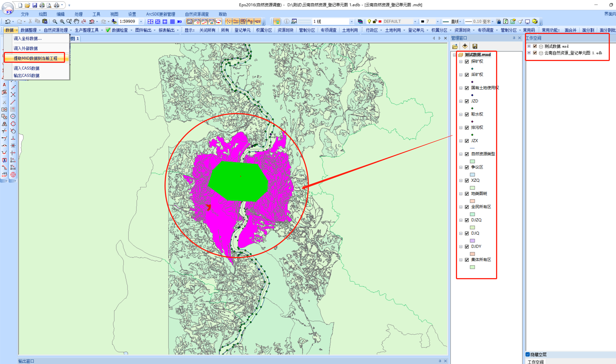
Task: Open the 文件 menu
Action: click(25, 14)
